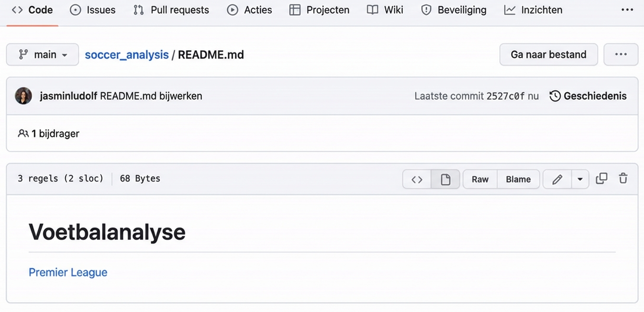The image size is (644, 312).
Task: Open the Premier League link
Action: pos(68,272)
